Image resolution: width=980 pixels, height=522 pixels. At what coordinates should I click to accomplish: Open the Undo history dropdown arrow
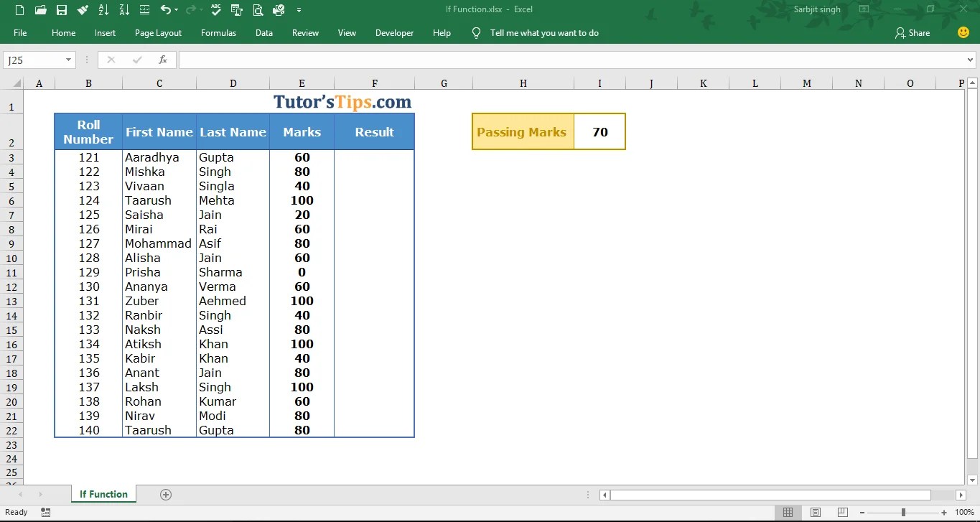(175, 9)
